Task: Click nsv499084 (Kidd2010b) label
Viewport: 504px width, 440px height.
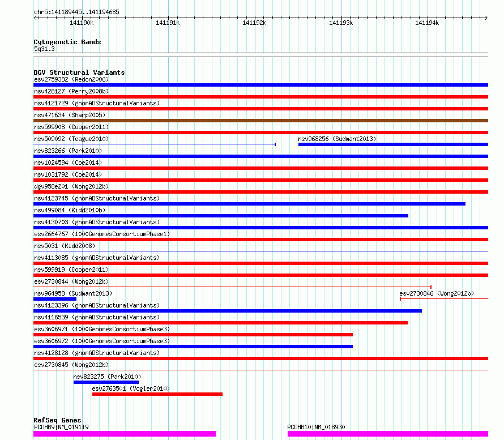Action: (x=70, y=210)
